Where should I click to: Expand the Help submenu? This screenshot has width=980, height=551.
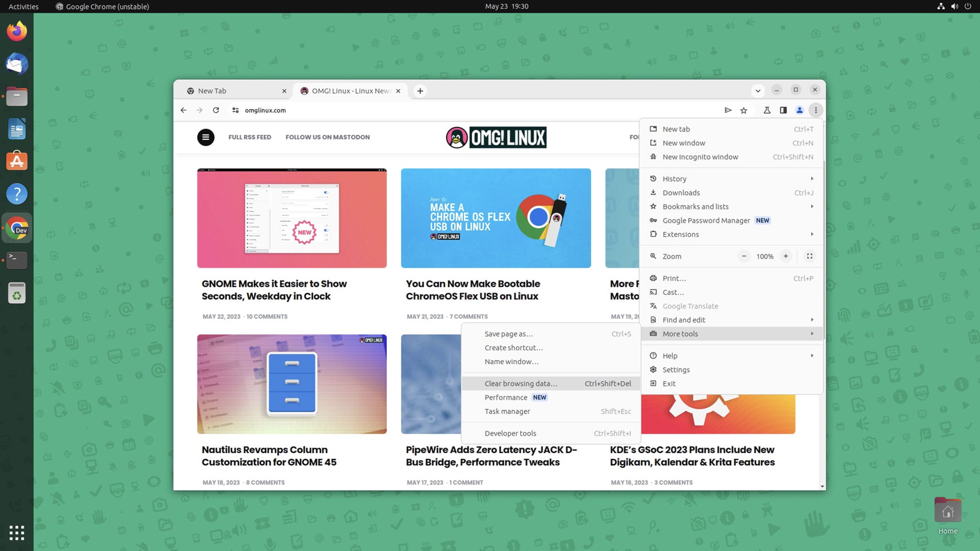pos(731,356)
